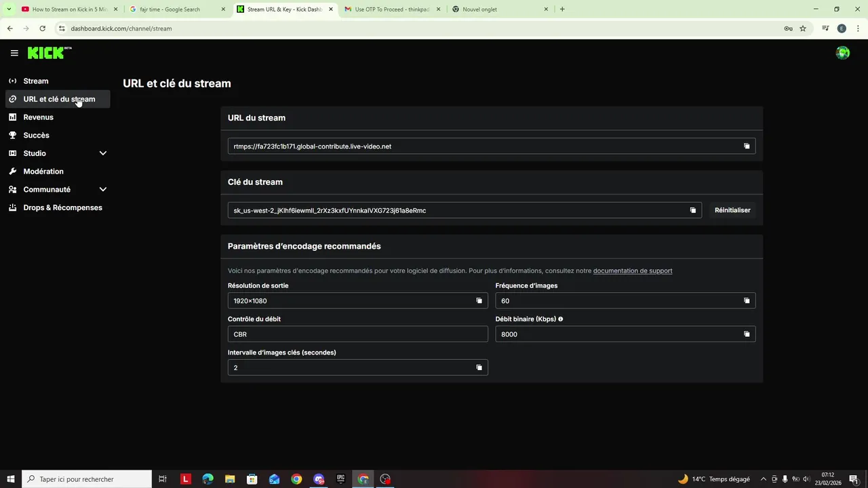Open File Explorer from the taskbar
Image resolution: width=868 pixels, height=488 pixels.
coord(230,479)
